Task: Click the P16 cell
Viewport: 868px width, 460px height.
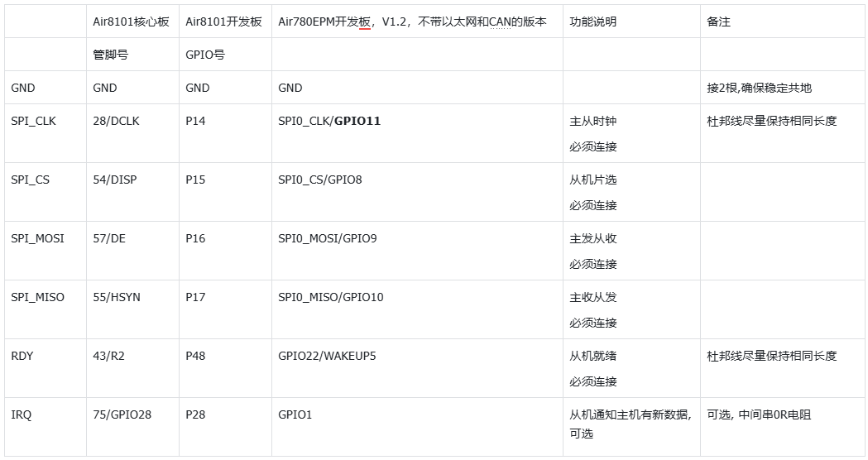Action: coord(225,250)
